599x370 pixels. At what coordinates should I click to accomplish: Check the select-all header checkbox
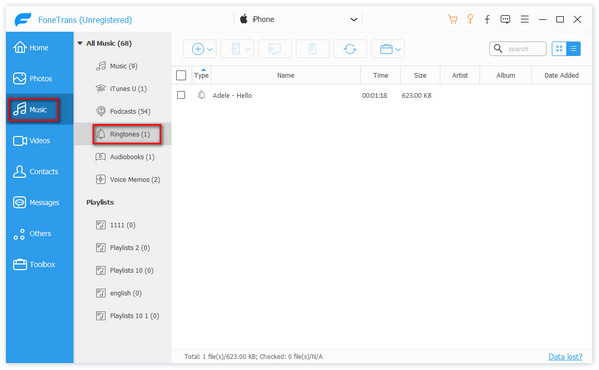click(x=181, y=75)
